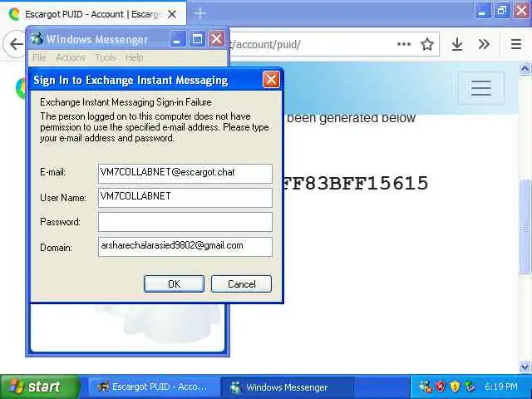This screenshot has width=532, height=399.
Task: Close the Sign In to Exchange dialog
Action: [271, 80]
